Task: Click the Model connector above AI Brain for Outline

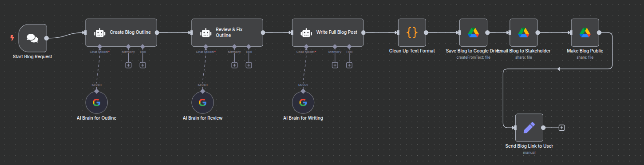Action: point(96,91)
